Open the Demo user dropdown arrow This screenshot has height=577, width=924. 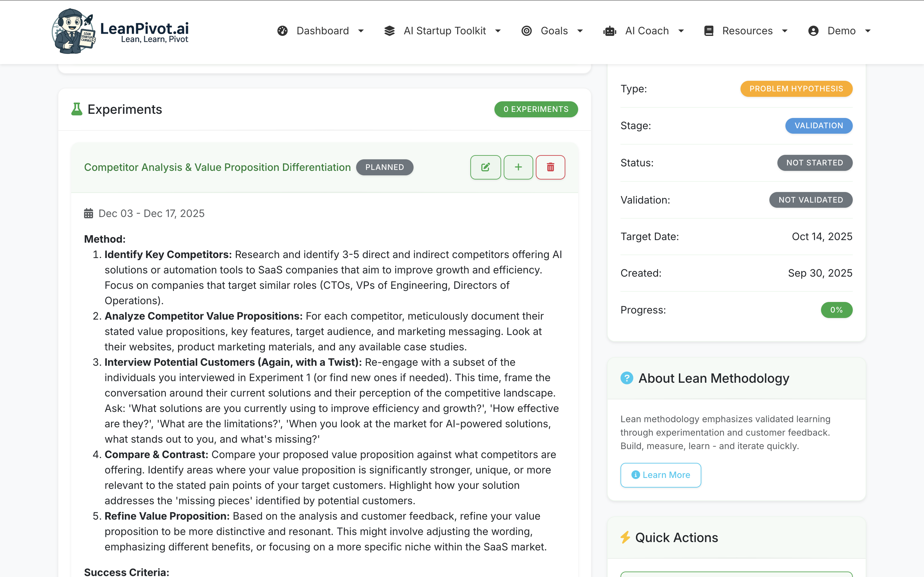pos(868,31)
